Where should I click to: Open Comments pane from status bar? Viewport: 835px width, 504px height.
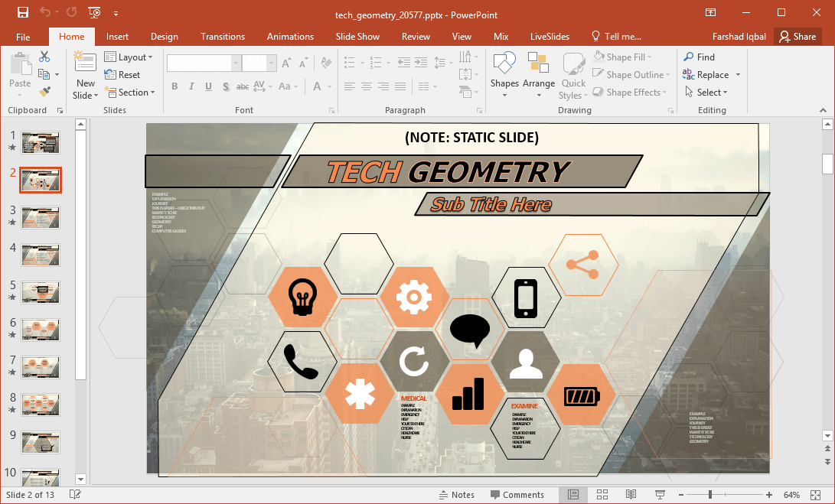point(517,495)
